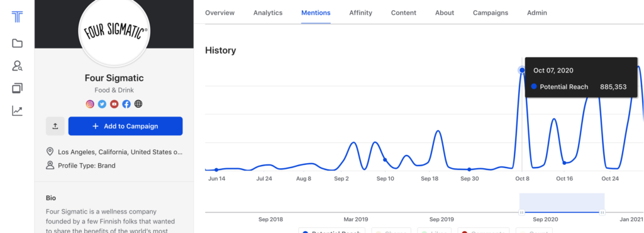Screen dimensions: 644x233
Task: Click the app logo at sidebar top
Action: [x=17, y=17]
